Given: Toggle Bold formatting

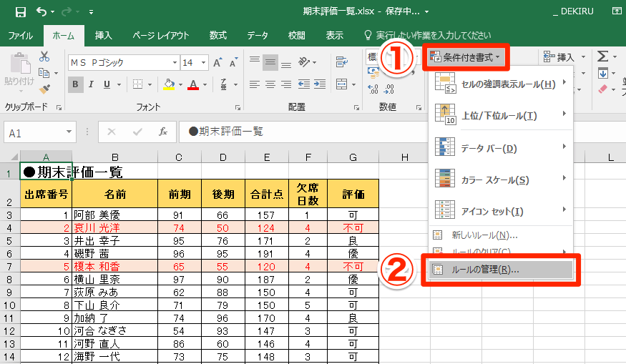Looking at the screenshot, I should [x=75, y=84].
